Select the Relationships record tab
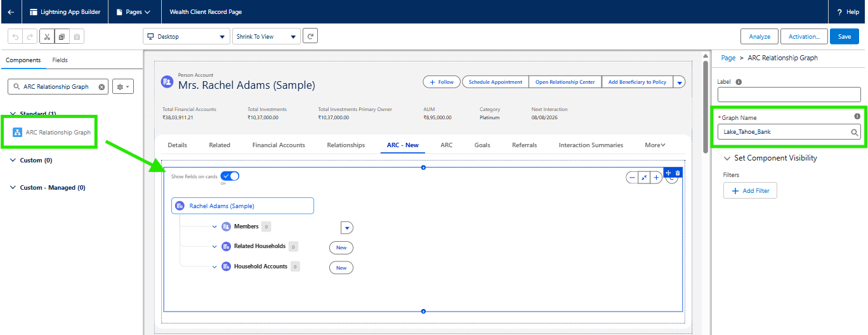Image resolution: width=868 pixels, height=335 pixels. coord(346,145)
